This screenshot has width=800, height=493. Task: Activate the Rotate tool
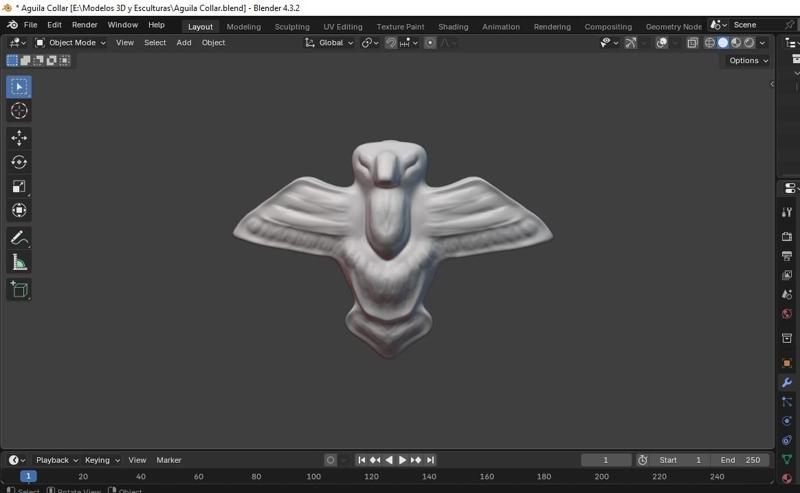19,162
